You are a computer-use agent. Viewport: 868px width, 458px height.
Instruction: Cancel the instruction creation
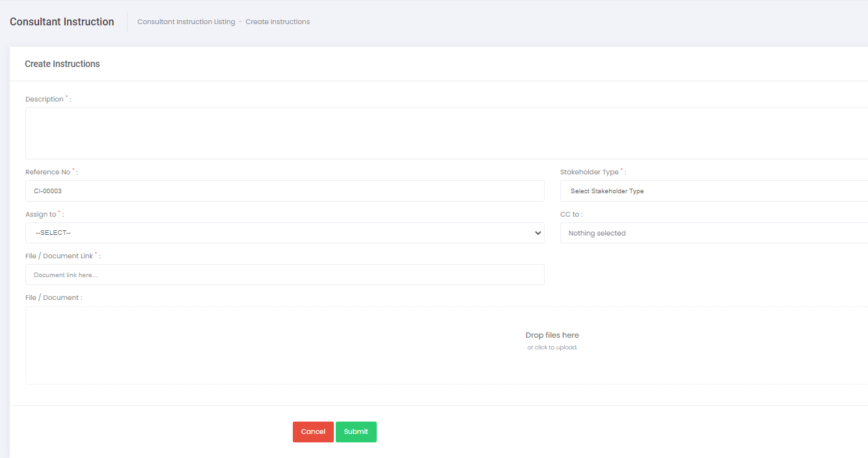(313, 432)
